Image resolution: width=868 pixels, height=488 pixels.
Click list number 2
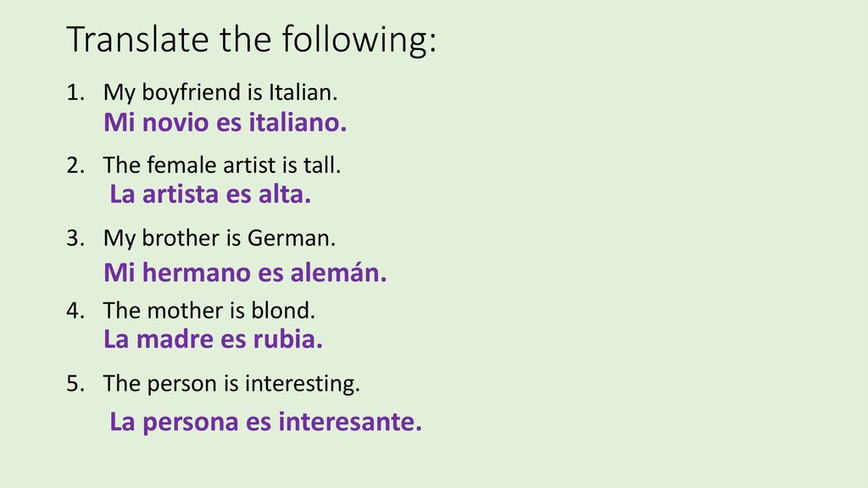75,165
